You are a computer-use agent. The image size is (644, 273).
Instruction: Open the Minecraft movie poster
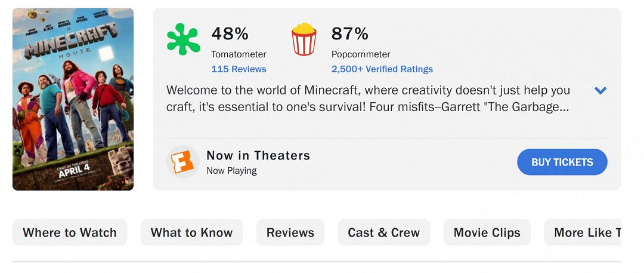(73, 99)
